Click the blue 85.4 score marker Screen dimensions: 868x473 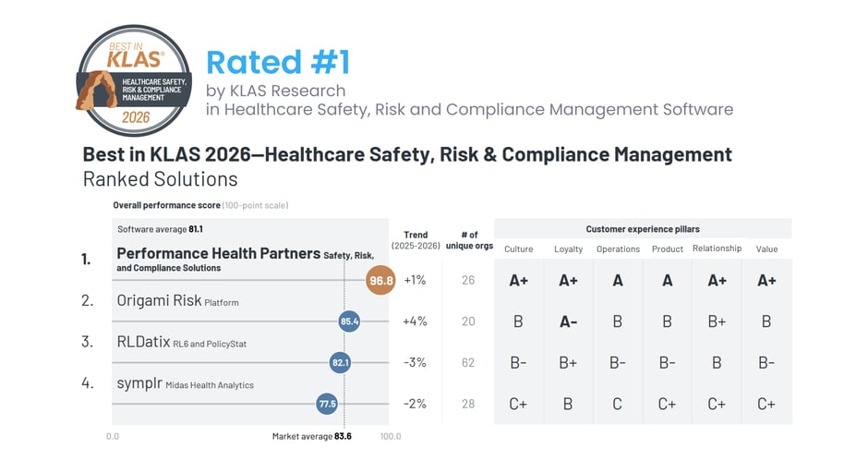(349, 321)
